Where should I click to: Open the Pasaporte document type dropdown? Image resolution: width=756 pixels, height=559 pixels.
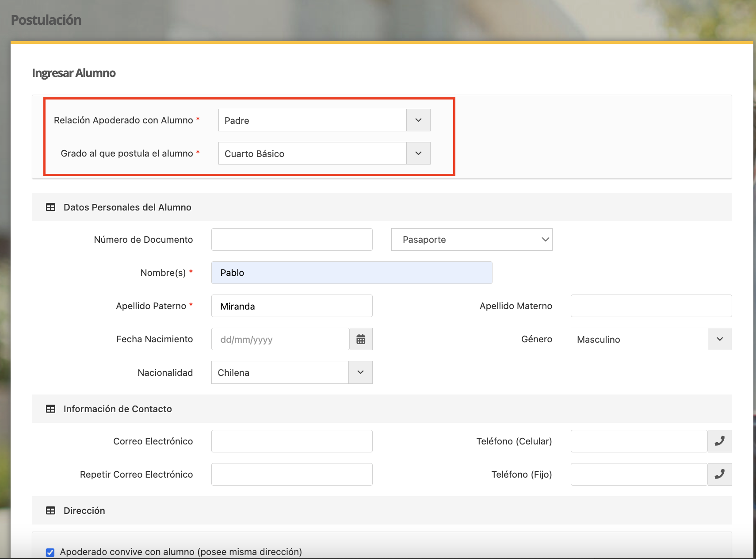pyautogui.click(x=471, y=240)
